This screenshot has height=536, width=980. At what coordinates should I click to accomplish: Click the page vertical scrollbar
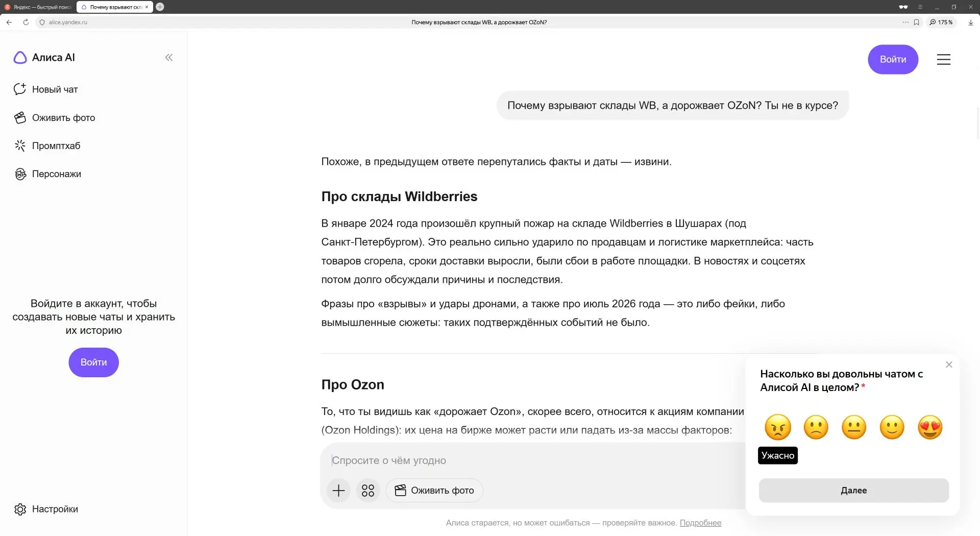(x=977, y=123)
